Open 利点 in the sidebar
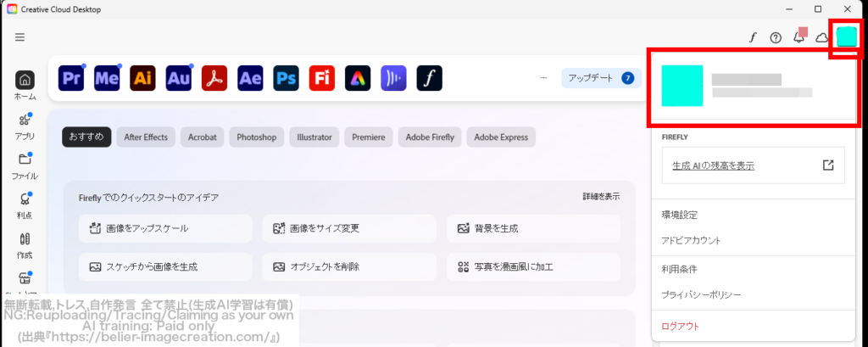The height and width of the screenshot is (347, 868). 25,205
